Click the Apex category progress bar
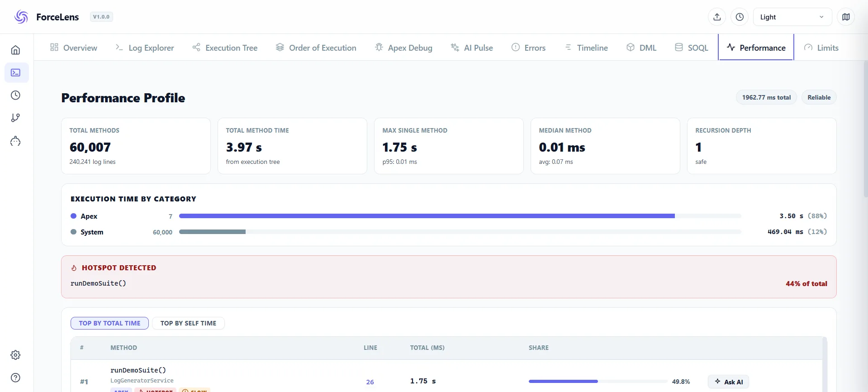Viewport: 868px width, 392px height. [x=460, y=216]
